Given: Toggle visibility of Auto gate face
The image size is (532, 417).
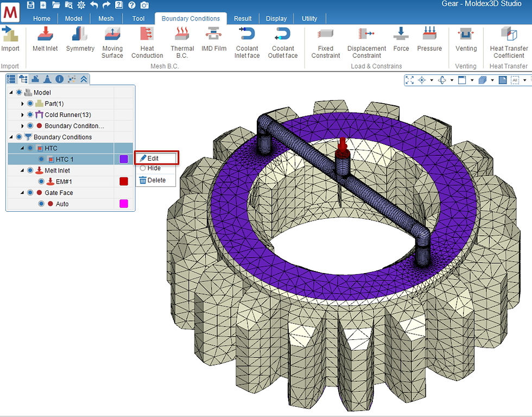Looking at the screenshot, I should click(41, 204).
